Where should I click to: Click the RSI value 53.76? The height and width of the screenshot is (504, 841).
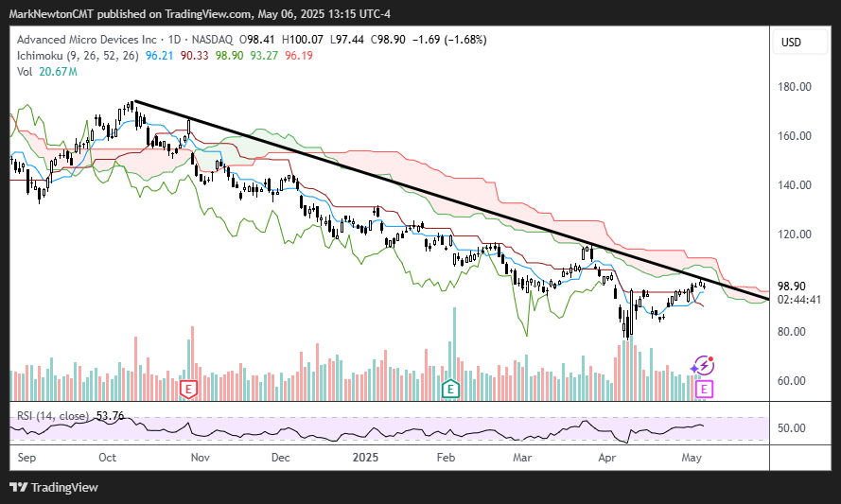point(110,416)
